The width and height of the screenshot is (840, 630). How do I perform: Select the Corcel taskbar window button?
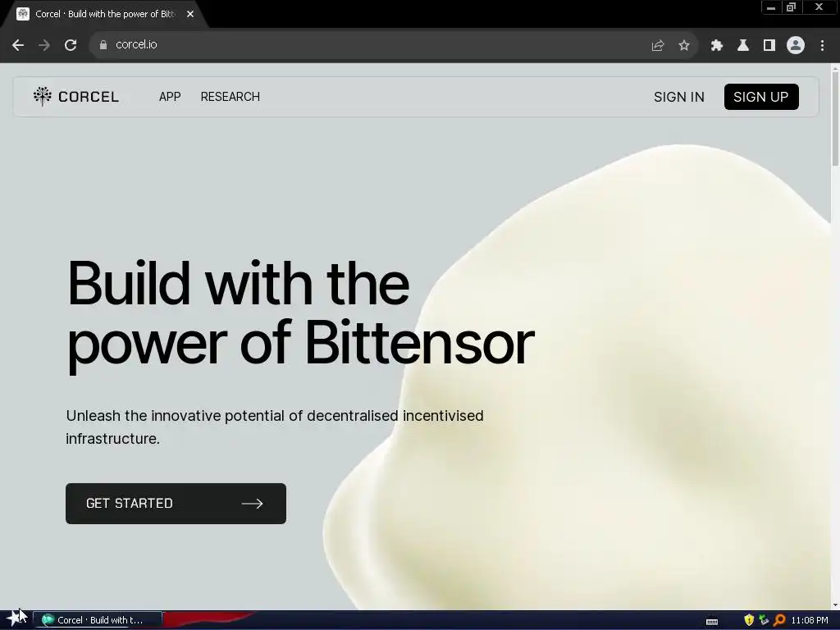tap(98, 620)
